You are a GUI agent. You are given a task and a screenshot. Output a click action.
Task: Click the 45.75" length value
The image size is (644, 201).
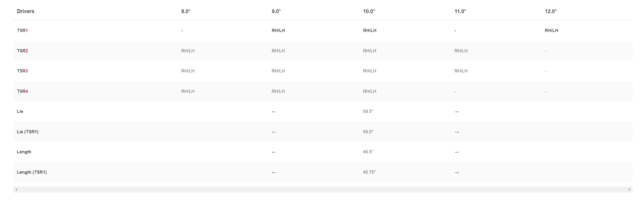click(369, 172)
